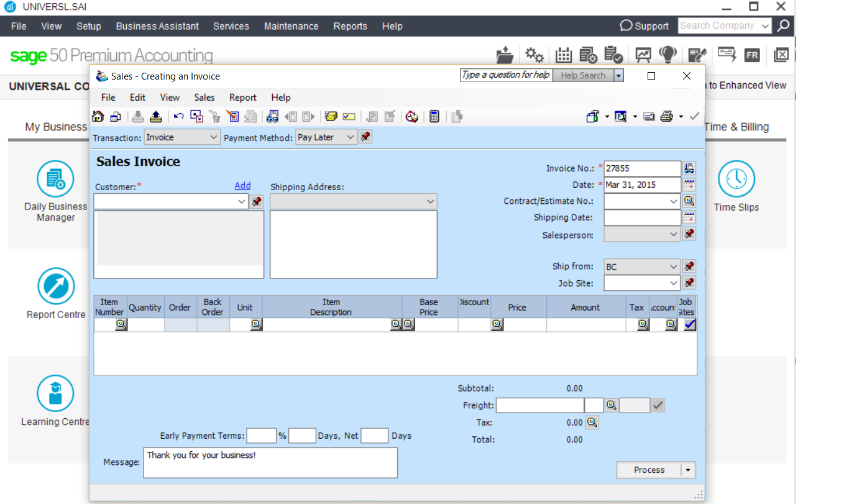Click the FR language switch icon

pos(752,55)
